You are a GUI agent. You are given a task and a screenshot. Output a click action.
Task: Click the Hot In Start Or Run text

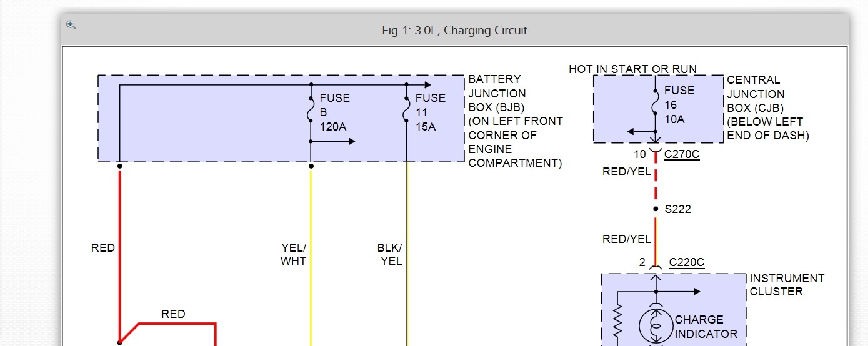click(x=632, y=69)
